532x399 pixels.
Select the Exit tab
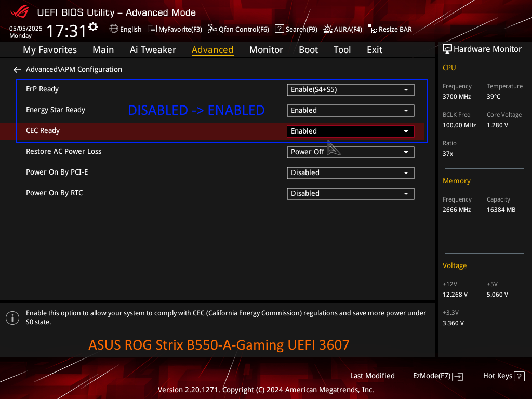click(375, 50)
